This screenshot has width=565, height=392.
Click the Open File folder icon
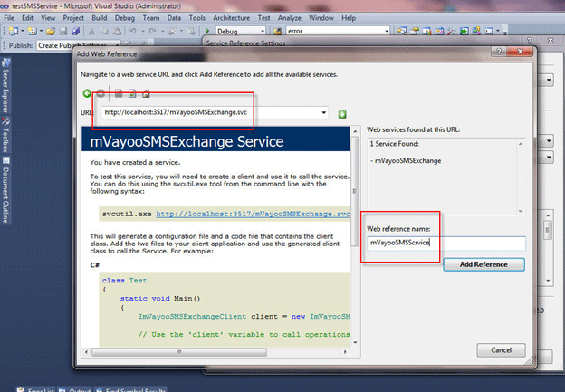[x=51, y=32]
